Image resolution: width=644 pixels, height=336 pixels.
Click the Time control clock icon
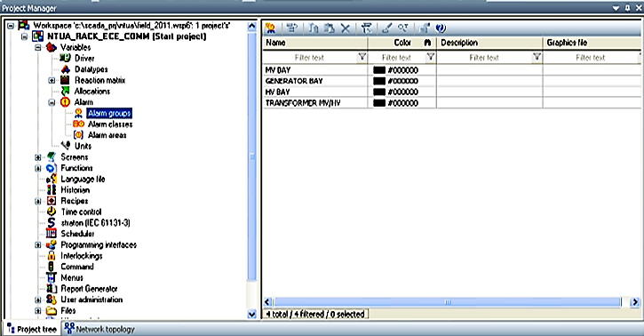coord(52,212)
